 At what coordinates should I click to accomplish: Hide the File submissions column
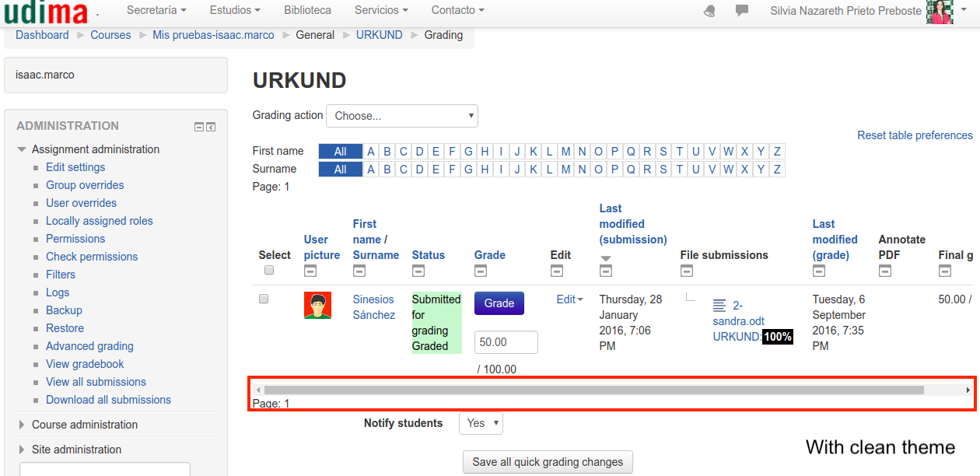point(686,271)
